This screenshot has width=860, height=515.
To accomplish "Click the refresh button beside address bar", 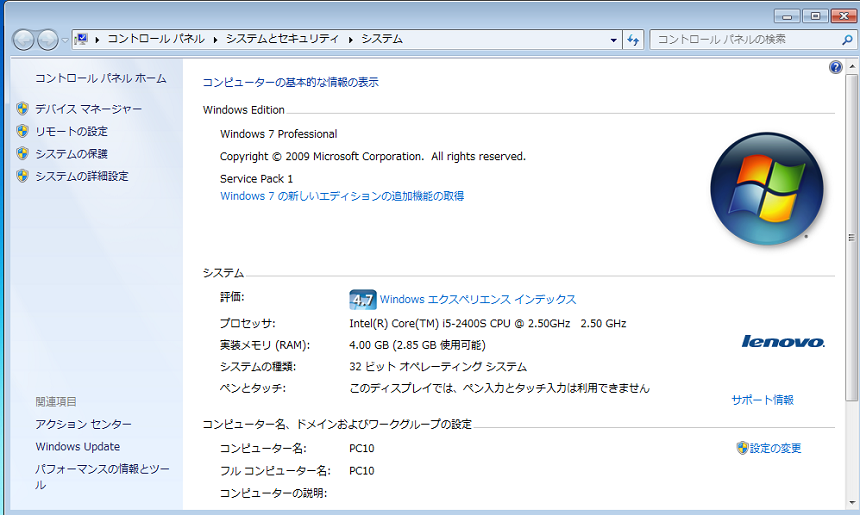I will (633, 40).
